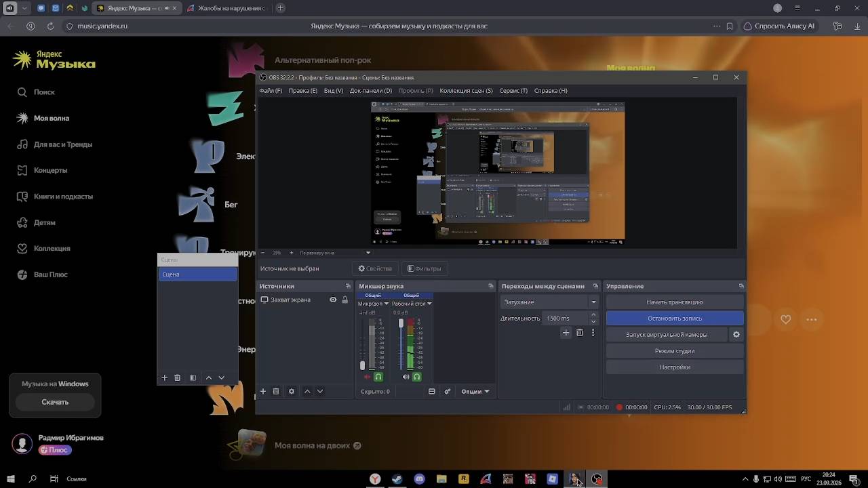Screen dimensions: 868x488
Task: Click Скачать for Yandex Music on Windows
Action: (x=55, y=402)
